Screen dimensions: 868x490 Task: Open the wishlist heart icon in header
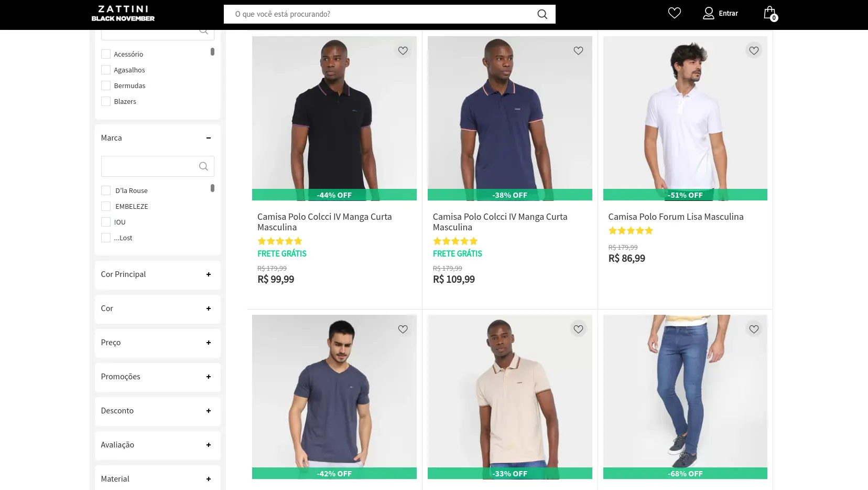pyautogui.click(x=674, y=13)
